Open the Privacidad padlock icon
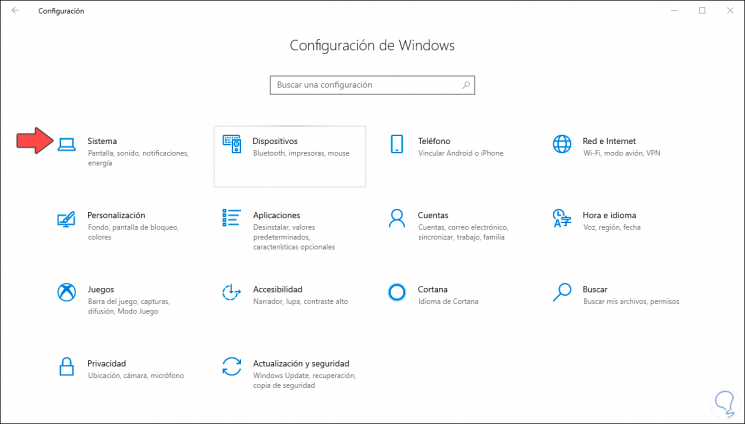Screen dimensions: 745x424 click(x=67, y=366)
